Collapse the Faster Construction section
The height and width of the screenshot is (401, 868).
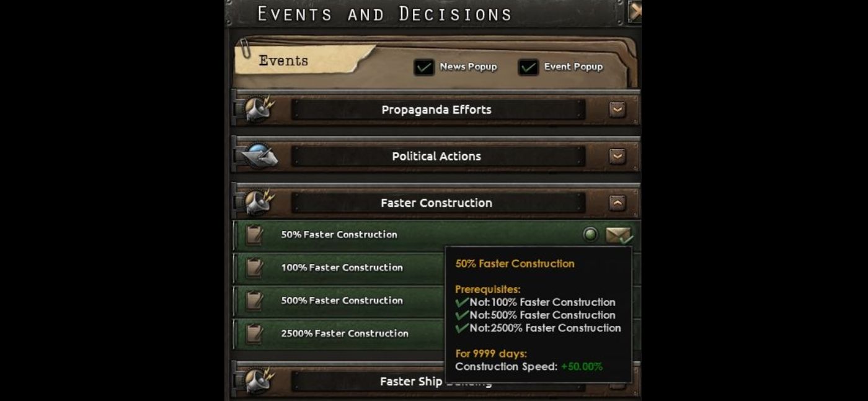617,203
